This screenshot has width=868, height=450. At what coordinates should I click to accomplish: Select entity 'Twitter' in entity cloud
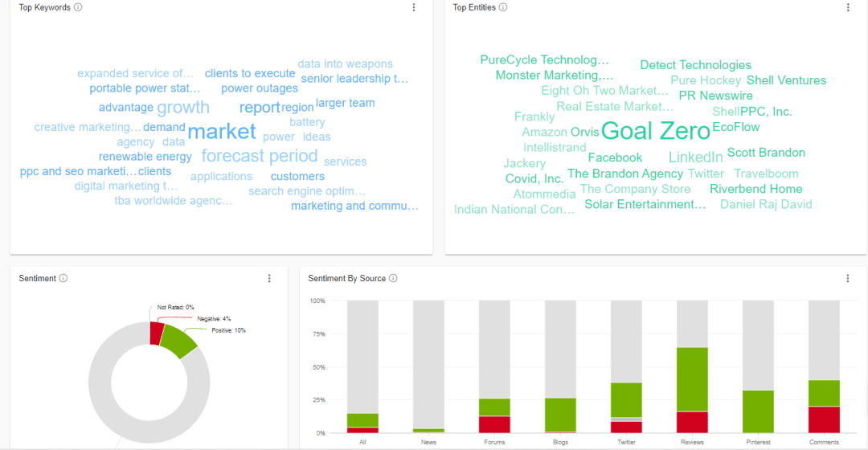(x=706, y=174)
